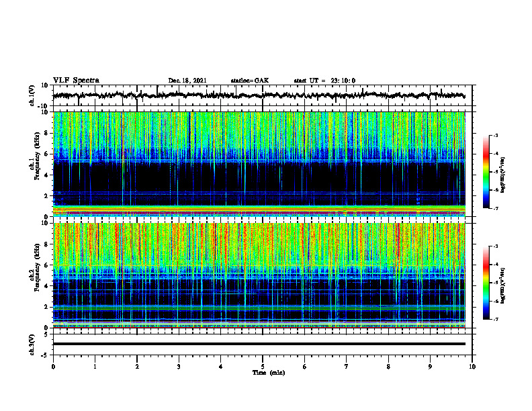The image size is (532, 411).
Task: Click the "ch.1(V)" waveform axis label
Action: click(32, 95)
